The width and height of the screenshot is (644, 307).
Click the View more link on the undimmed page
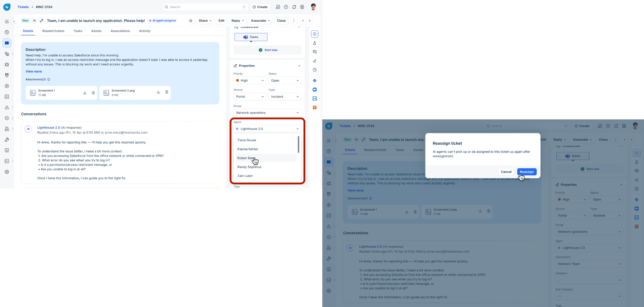click(34, 72)
